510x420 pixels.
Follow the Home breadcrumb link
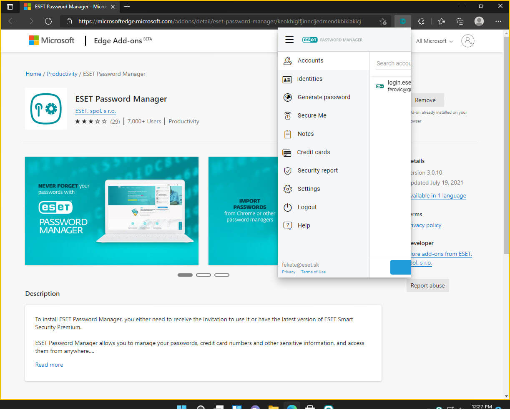(x=33, y=74)
